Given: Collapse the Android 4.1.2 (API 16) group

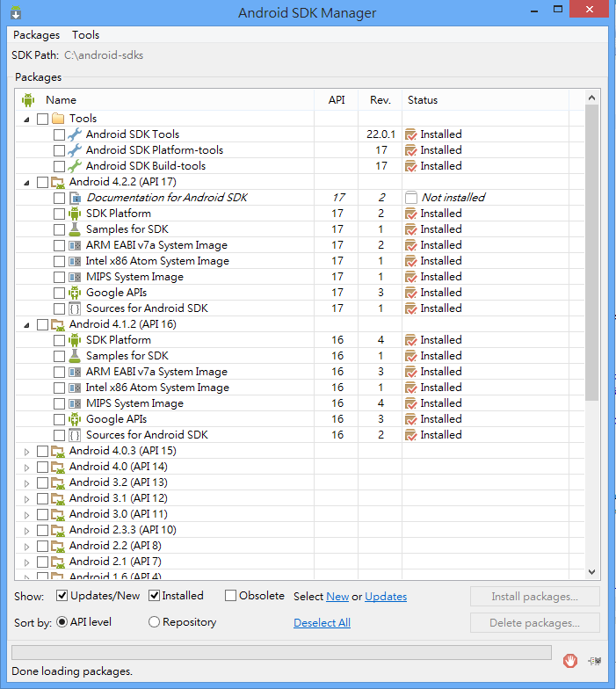Looking at the screenshot, I should point(26,325).
